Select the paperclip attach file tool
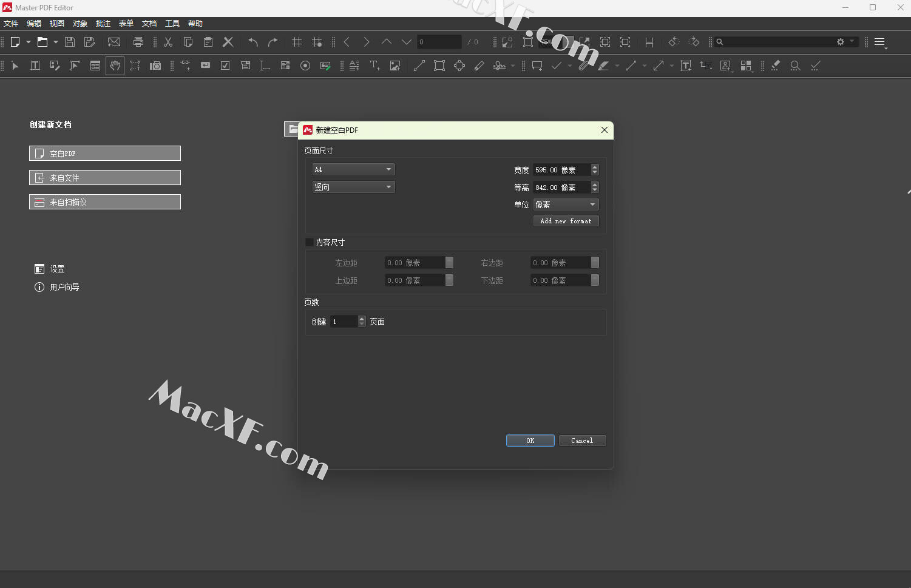Image resolution: width=911 pixels, height=588 pixels. click(583, 66)
